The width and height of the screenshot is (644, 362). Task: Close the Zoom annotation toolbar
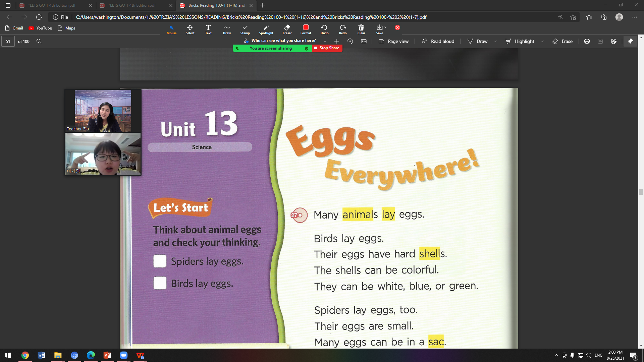click(397, 27)
